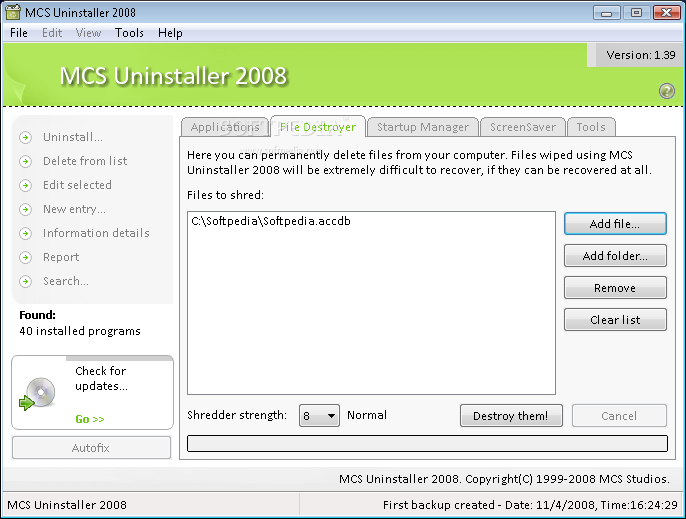Click Remove to delete the selected file
686x519 pixels.
click(x=615, y=288)
